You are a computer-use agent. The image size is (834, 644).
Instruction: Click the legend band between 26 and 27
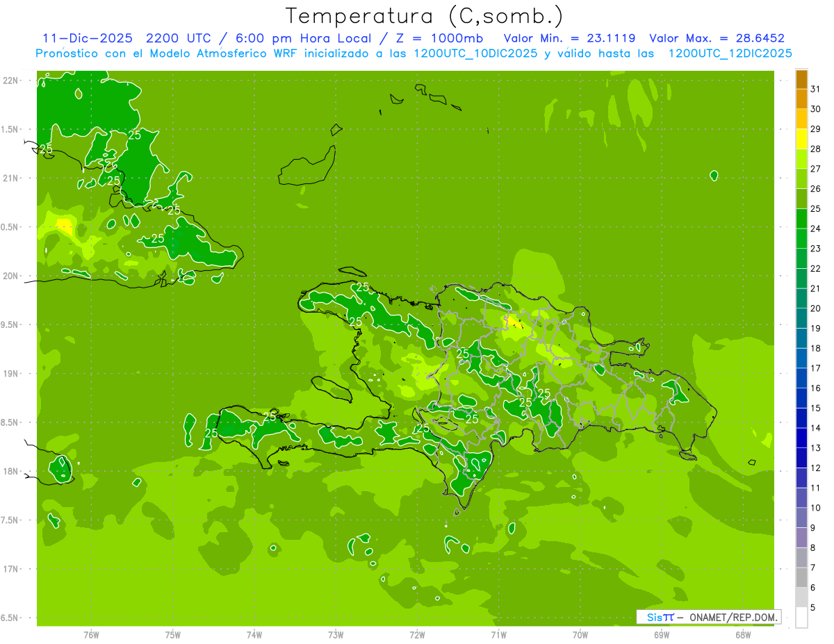801,179
